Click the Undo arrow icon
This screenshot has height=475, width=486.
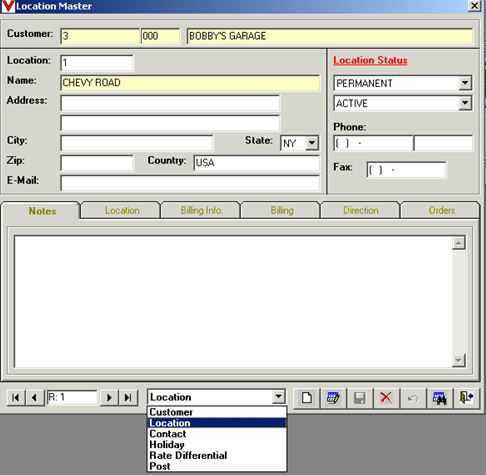413,398
